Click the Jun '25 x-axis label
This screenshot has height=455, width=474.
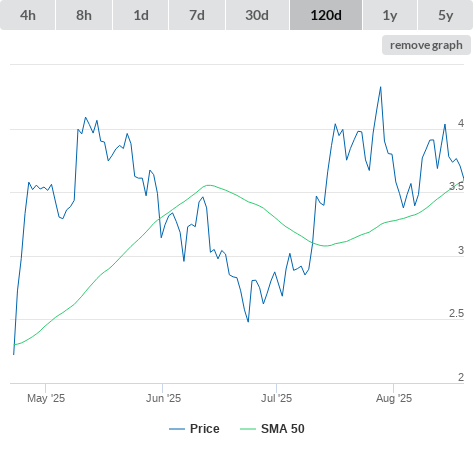[x=163, y=398]
